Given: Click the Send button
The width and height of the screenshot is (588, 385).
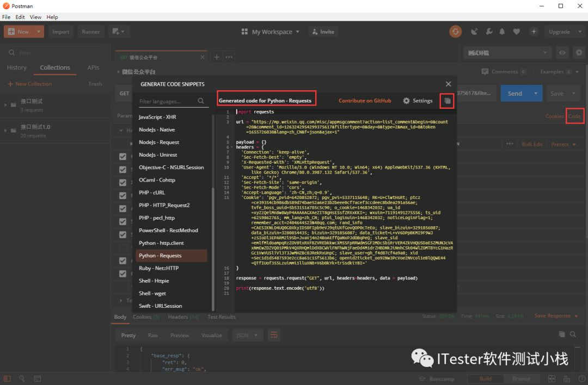Looking at the screenshot, I should coord(514,94).
